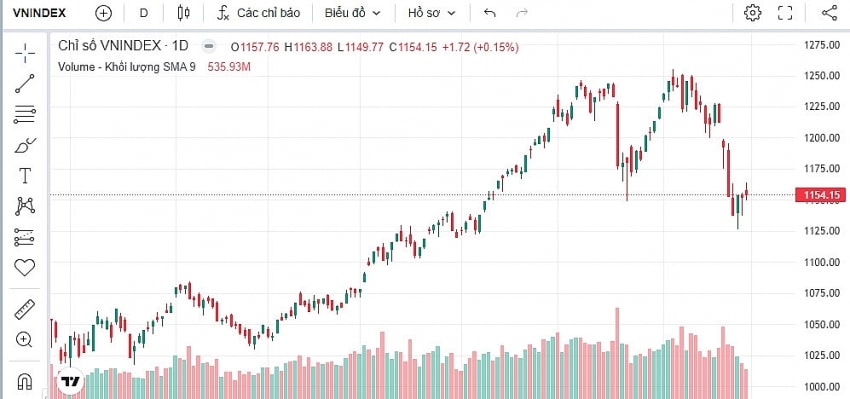
Task: Open the Fibonacci retracement tools
Action: click(24, 114)
